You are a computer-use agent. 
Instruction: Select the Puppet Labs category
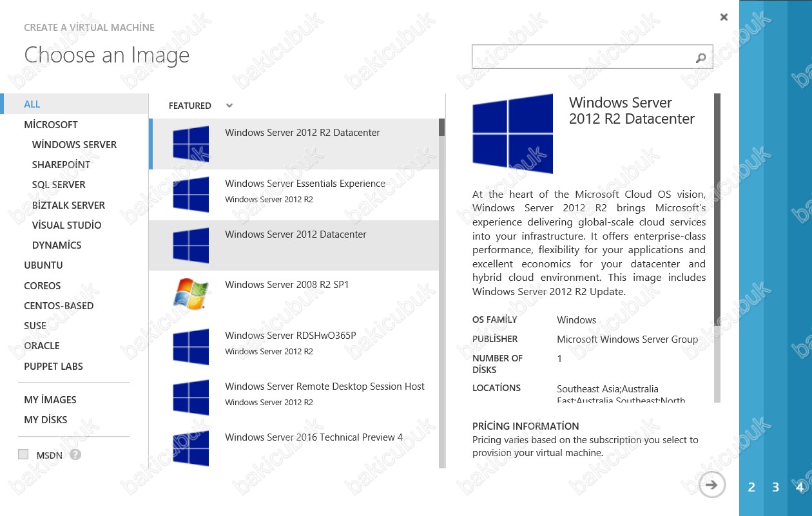click(53, 366)
